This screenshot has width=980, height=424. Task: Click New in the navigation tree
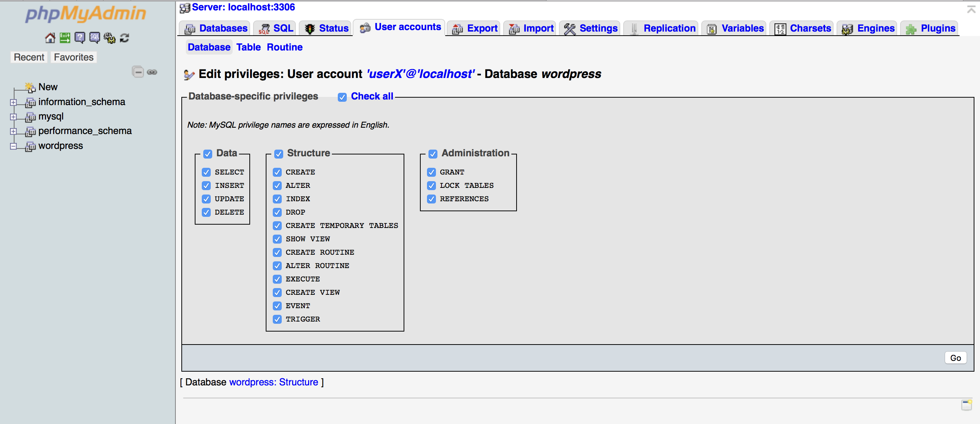click(48, 87)
